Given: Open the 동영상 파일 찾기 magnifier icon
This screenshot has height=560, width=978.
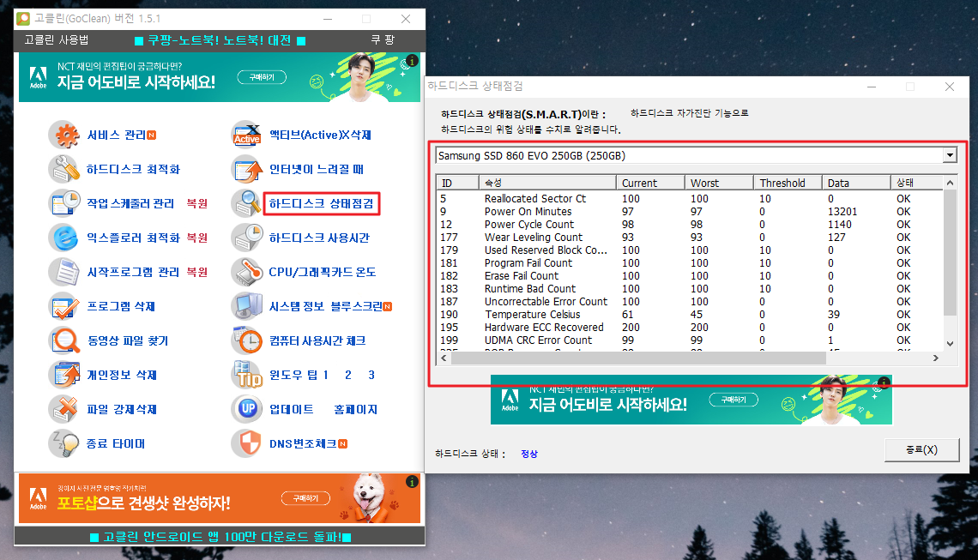Looking at the screenshot, I should click(64, 340).
